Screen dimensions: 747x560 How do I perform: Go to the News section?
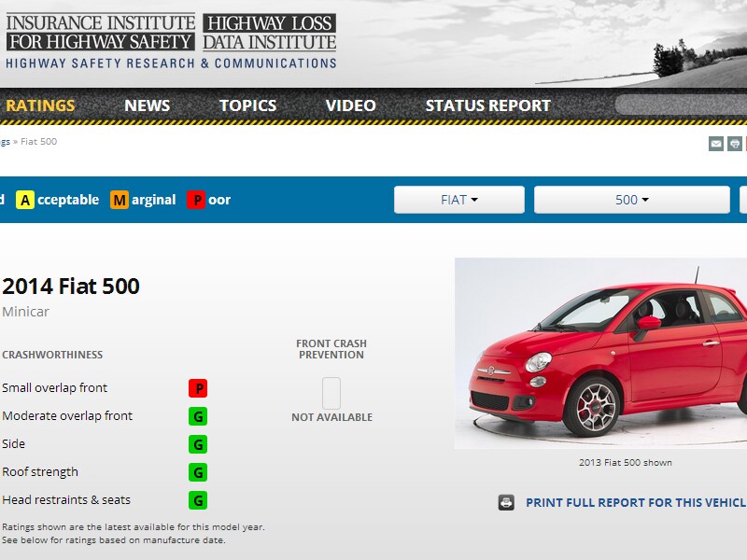coord(148,105)
